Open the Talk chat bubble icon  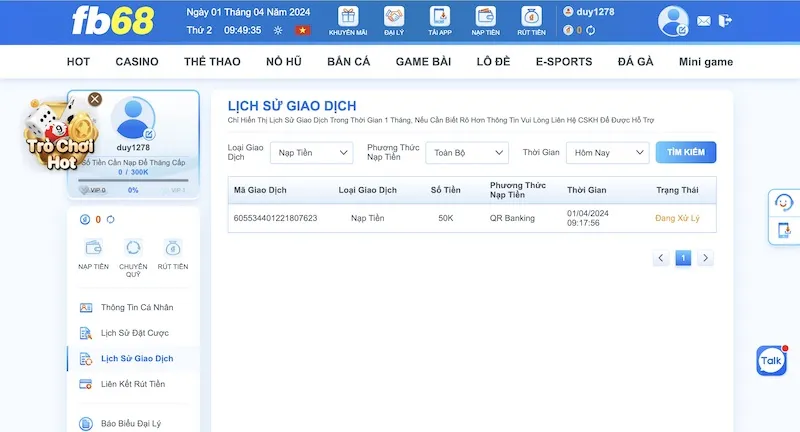(771, 360)
